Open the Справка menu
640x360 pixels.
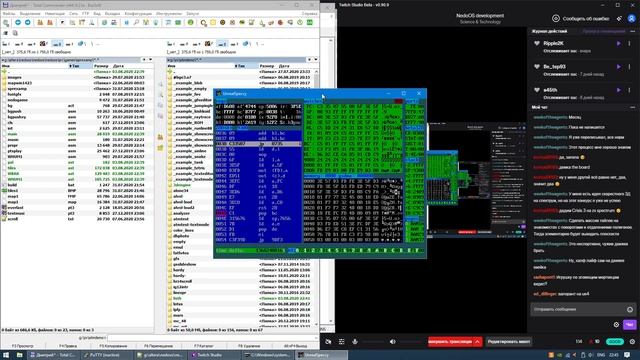[309, 13]
